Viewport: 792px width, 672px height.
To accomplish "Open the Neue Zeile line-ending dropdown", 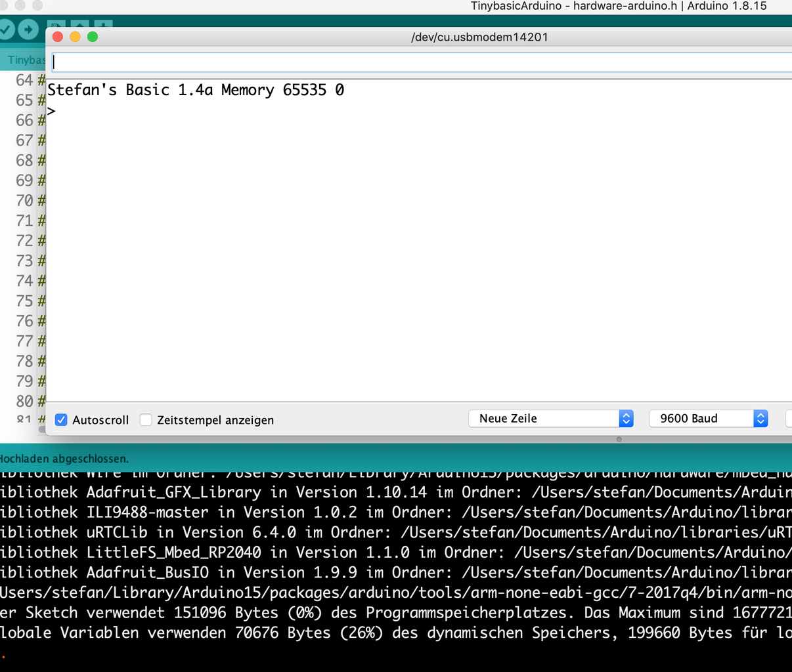I will (x=550, y=418).
